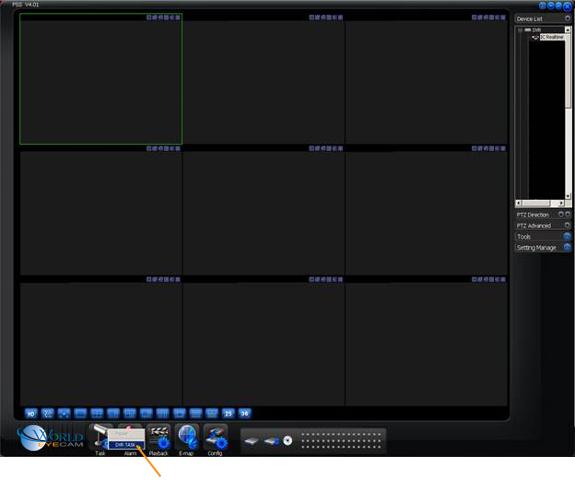575x493 pixels.
Task: Select the center video pane
Action: tap(264, 213)
